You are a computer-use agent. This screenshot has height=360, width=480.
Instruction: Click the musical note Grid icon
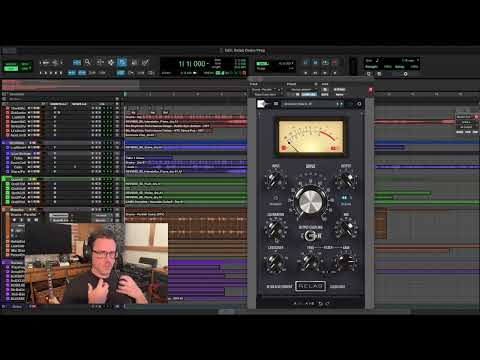click(378, 60)
